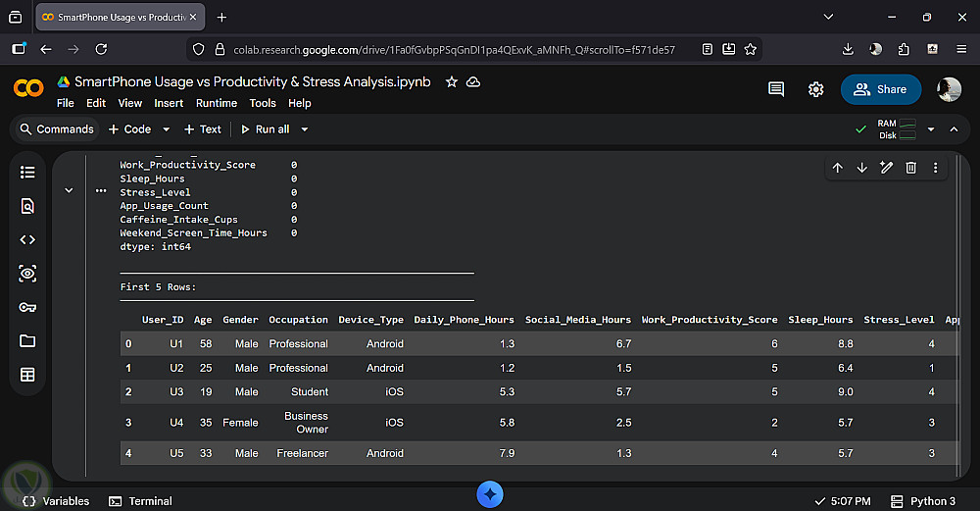Open the Find and replace sidebar icon
980x511 pixels.
(27, 206)
